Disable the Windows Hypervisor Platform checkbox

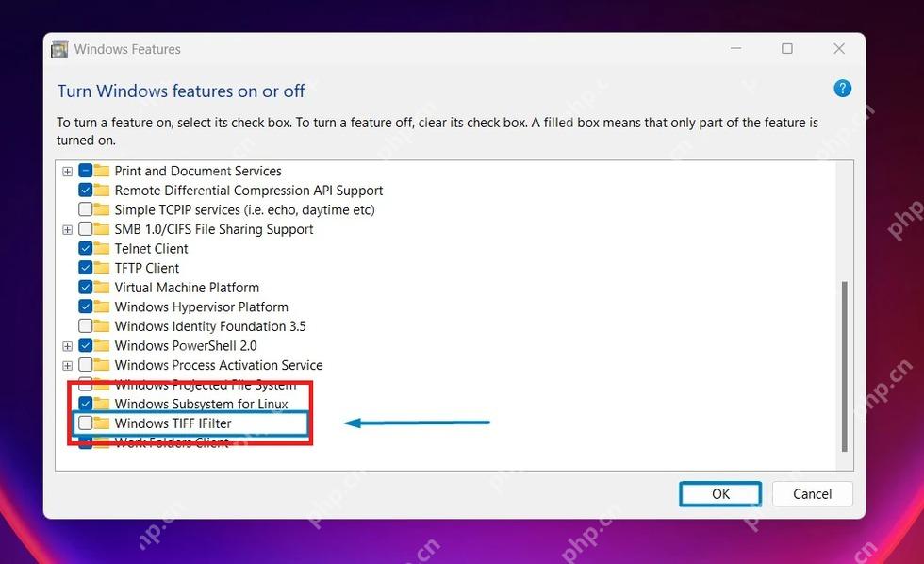click(86, 307)
